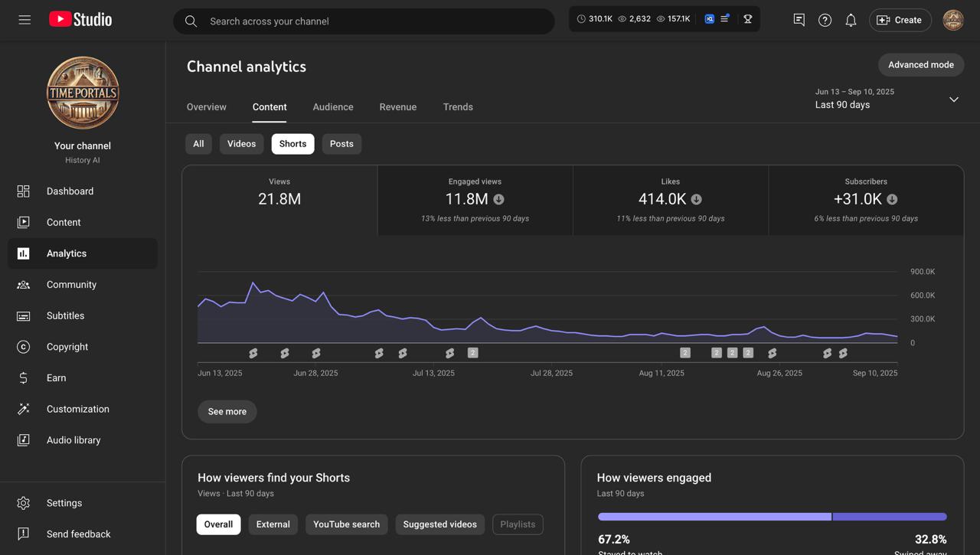
Task: Open the Customization page in sidebar
Action: (x=77, y=409)
